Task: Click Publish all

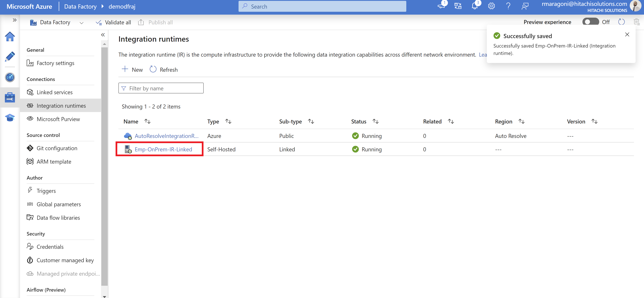Action: pos(156,22)
